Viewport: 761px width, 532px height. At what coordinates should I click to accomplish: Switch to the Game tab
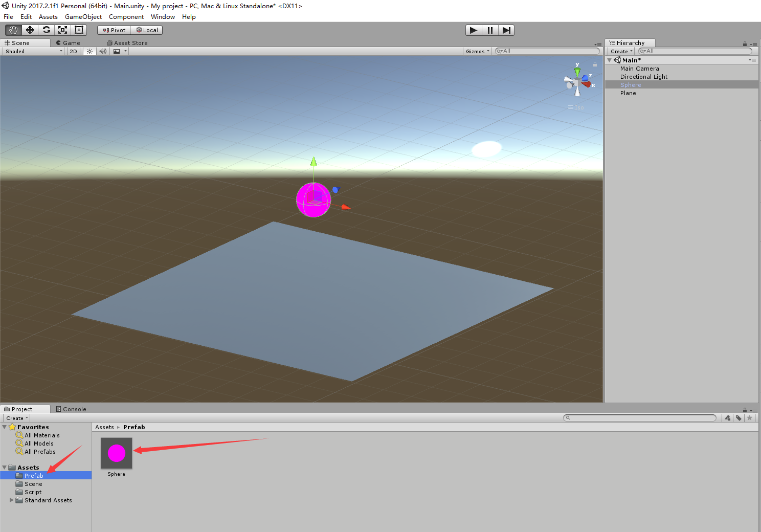pyautogui.click(x=69, y=42)
